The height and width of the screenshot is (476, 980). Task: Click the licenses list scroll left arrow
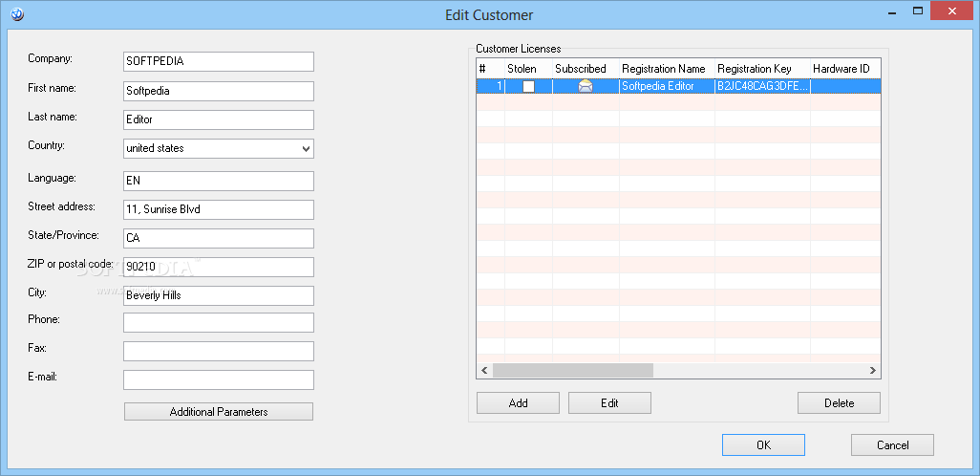coord(484,370)
